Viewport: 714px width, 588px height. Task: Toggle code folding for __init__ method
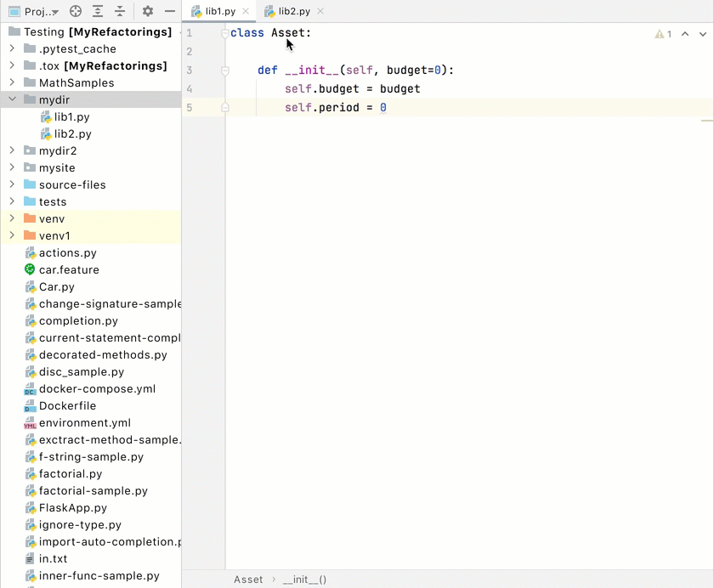coord(225,71)
